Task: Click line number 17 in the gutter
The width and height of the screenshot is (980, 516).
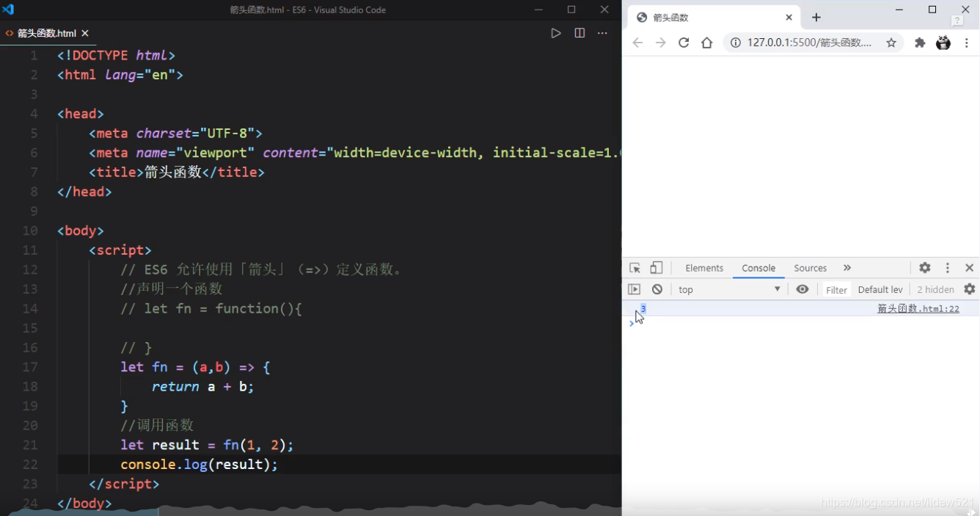Action: (x=30, y=367)
